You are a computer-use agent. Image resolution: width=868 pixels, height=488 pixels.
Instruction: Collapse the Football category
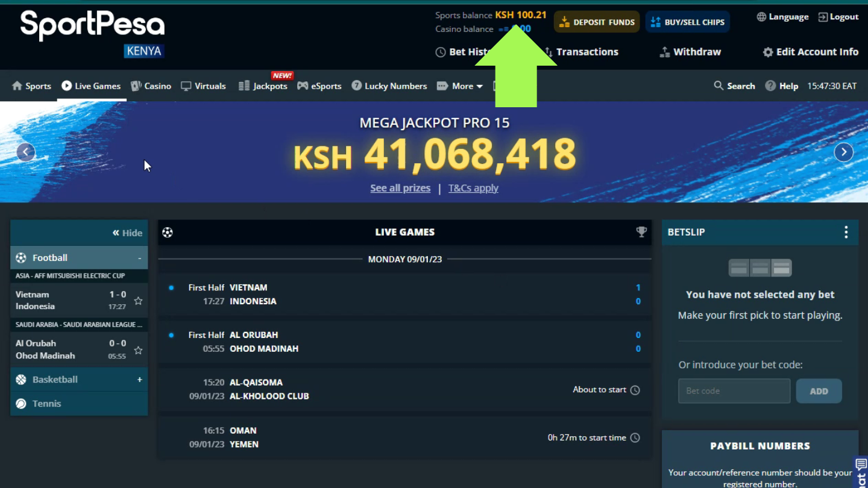click(x=139, y=258)
